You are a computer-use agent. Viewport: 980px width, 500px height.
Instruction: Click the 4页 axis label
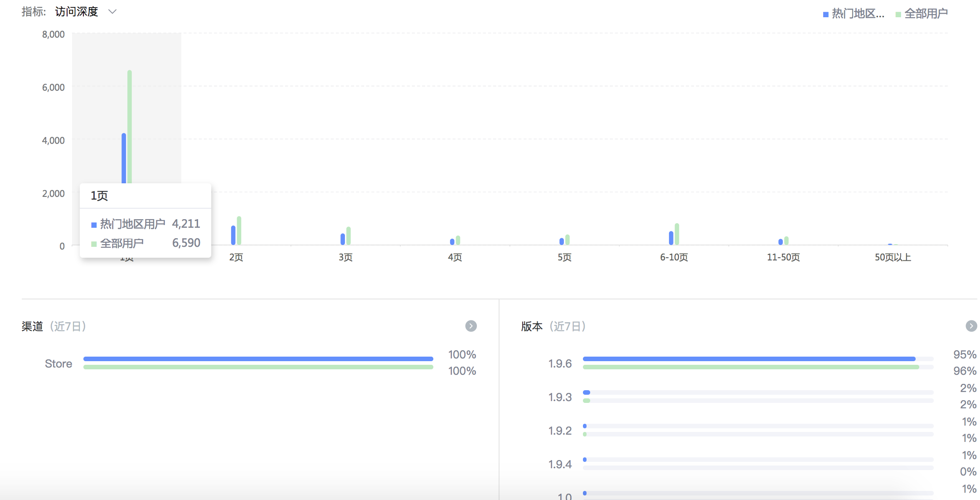[455, 257]
